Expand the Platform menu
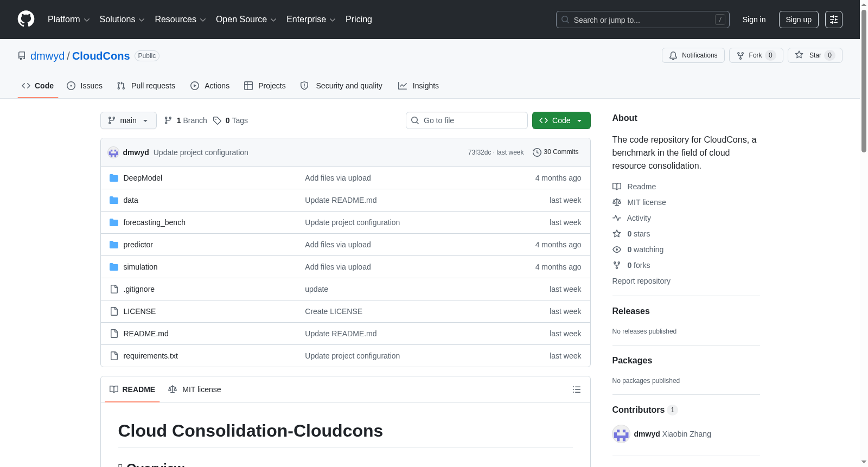 click(69, 20)
